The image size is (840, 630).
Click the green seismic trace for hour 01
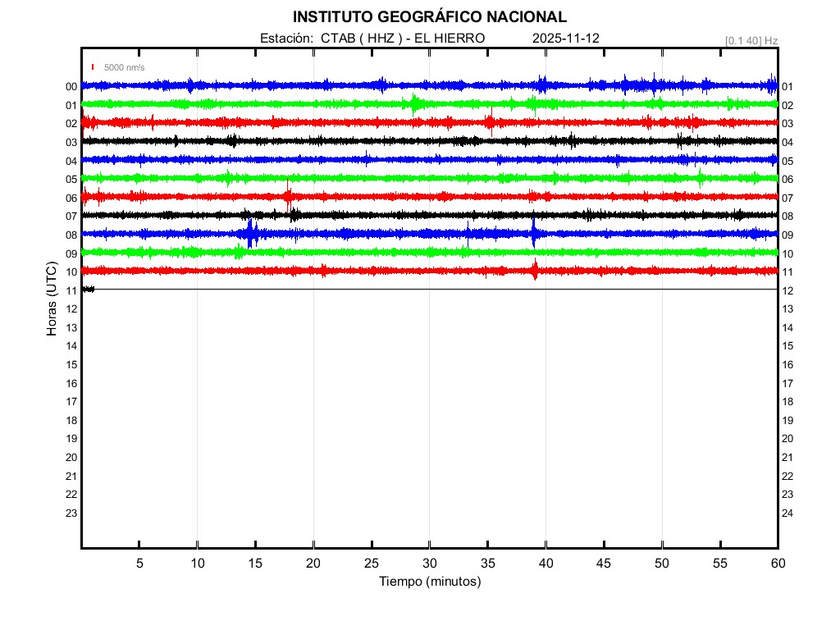click(x=328, y=103)
